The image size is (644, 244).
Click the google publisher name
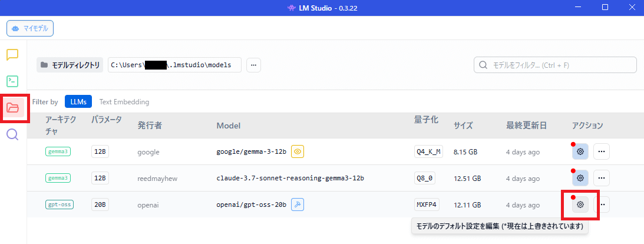[x=148, y=152]
